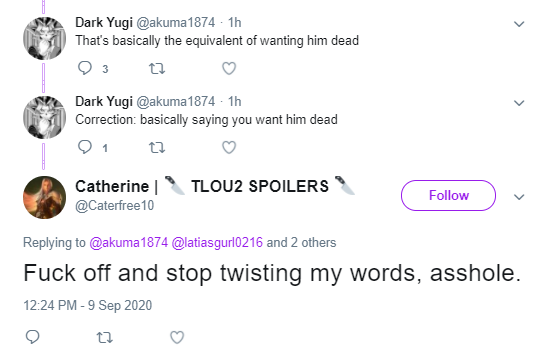Screen dimensions: 554x364
Task: Retweet the 'wanting him dead' tweet
Action: [x=157, y=68]
